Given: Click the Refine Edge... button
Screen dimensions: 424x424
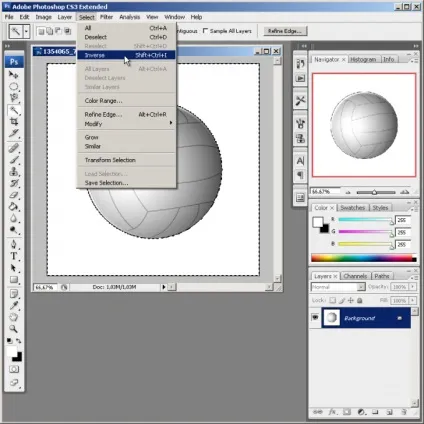Looking at the screenshot, I should (x=285, y=31).
